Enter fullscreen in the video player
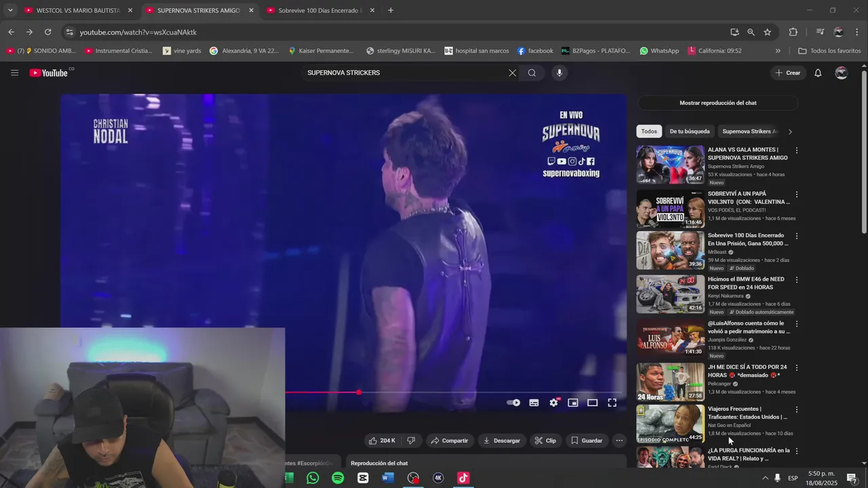This screenshot has width=868, height=488. tap(612, 403)
